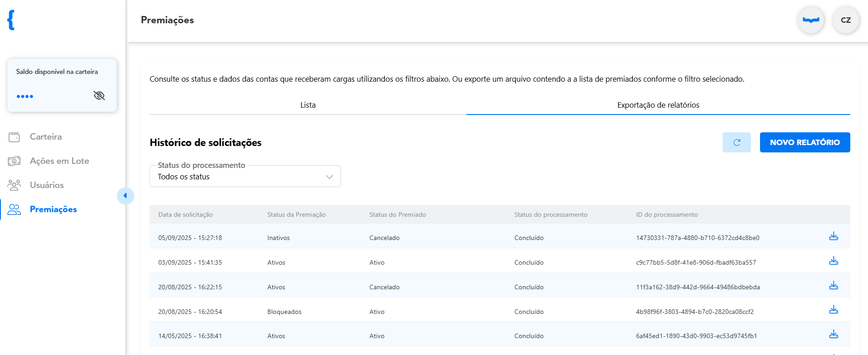Click Status do processamento column header
Viewport: 868px width, 355px height.
[551, 214]
